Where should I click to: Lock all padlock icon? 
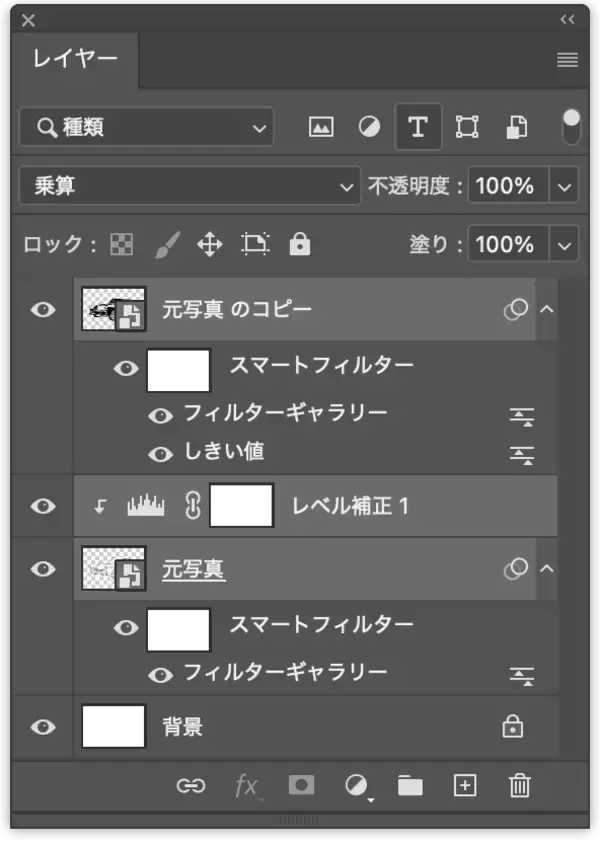[x=300, y=244]
